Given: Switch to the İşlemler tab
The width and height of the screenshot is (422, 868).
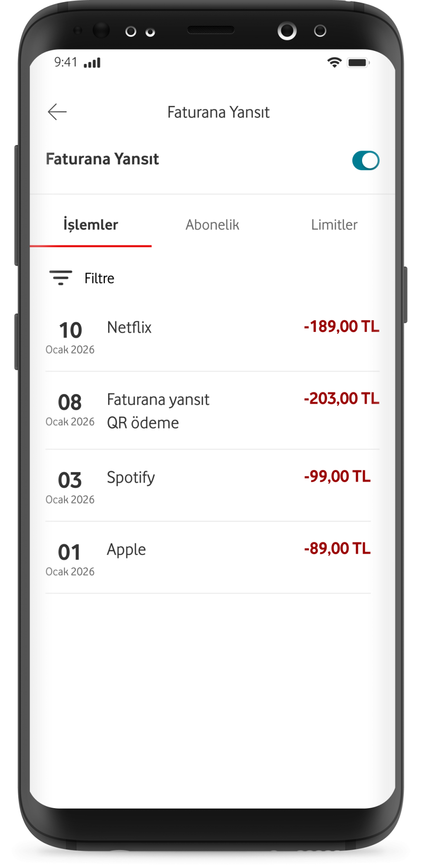Looking at the screenshot, I should (x=91, y=225).
